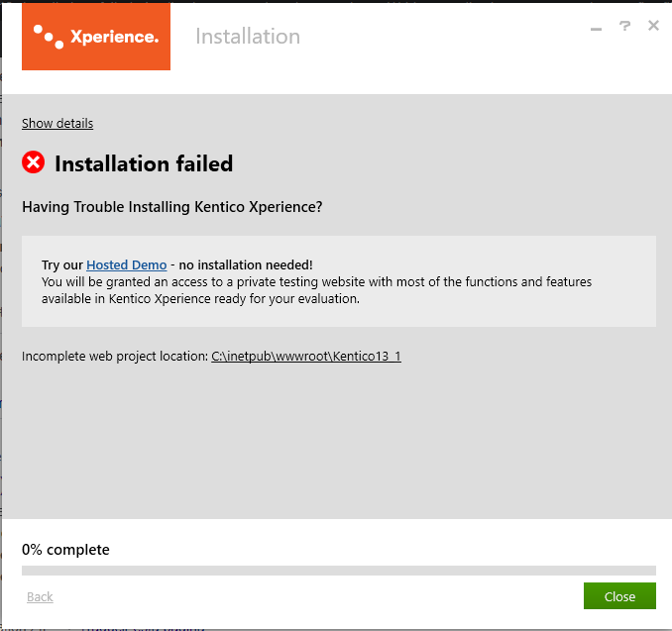The width and height of the screenshot is (672, 631).
Task: Click the green Close button
Action: click(619, 596)
